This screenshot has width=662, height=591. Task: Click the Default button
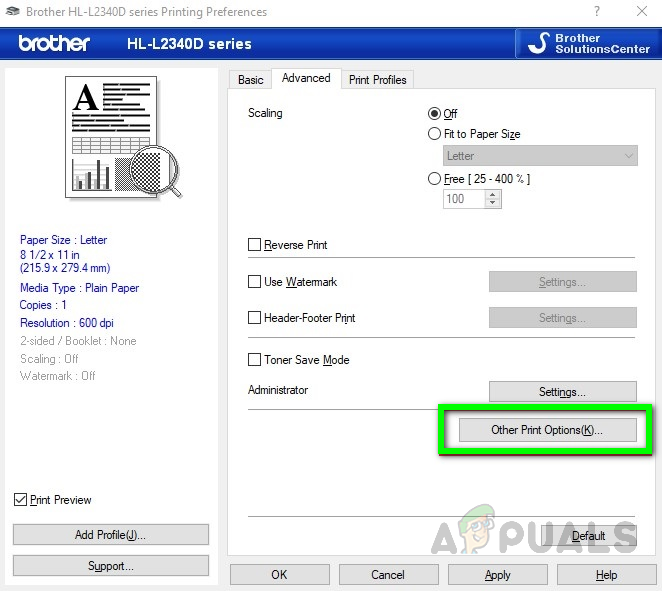[589, 536]
